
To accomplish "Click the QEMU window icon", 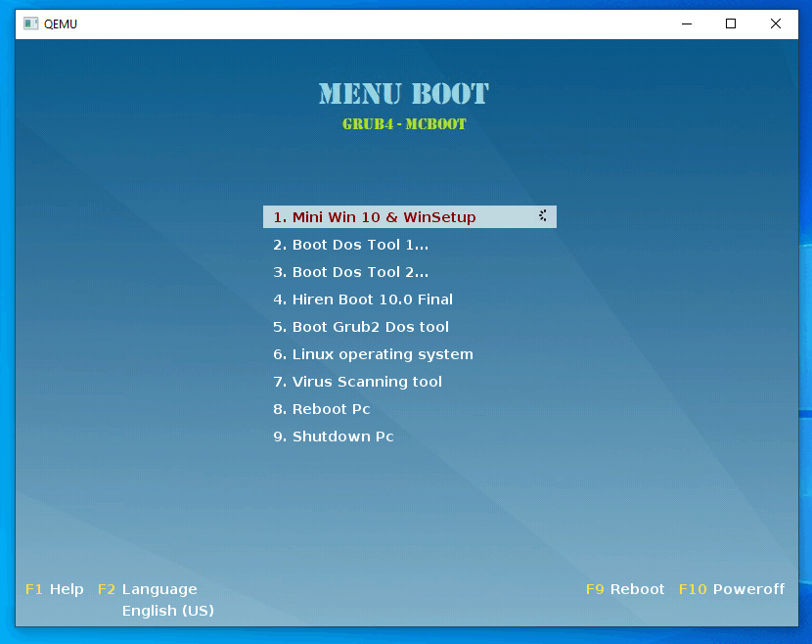I will click(x=31, y=23).
